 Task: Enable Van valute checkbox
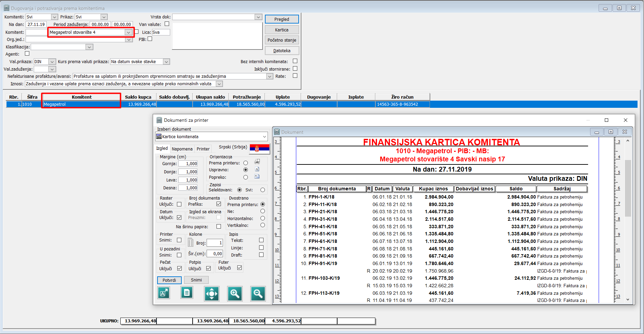point(167,24)
